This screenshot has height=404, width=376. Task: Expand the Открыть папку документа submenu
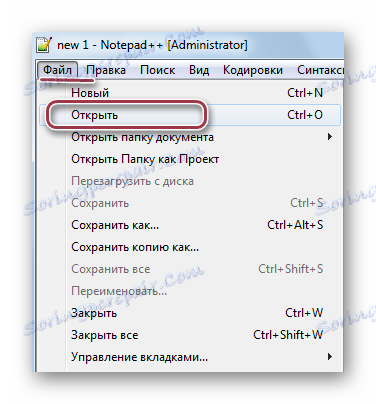tap(190, 137)
